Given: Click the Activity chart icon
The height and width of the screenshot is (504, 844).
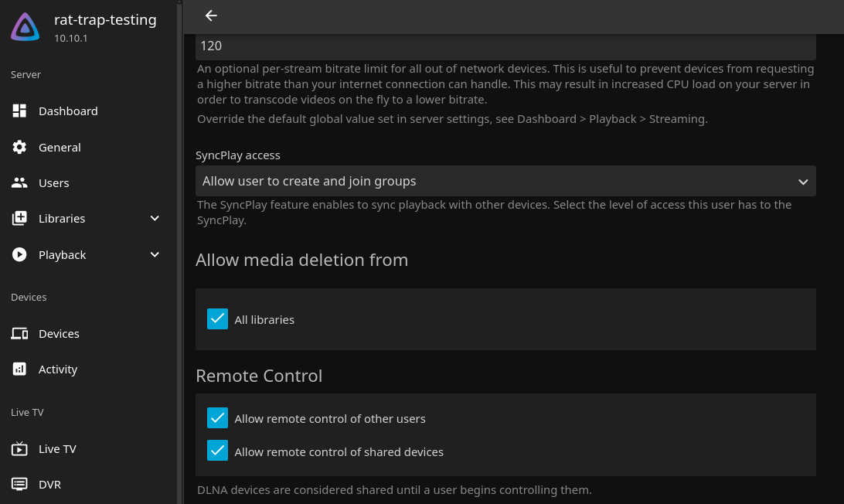Looking at the screenshot, I should 20,369.
